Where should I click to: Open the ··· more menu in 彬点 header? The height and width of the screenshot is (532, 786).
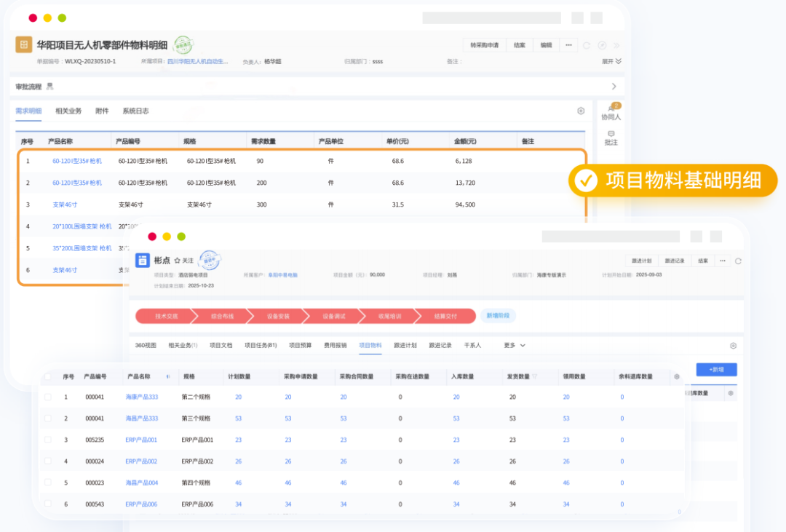coord(723,261)
